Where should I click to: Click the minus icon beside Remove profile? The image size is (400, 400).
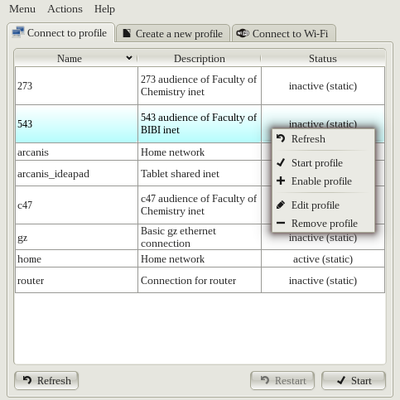tap(281, 223)
